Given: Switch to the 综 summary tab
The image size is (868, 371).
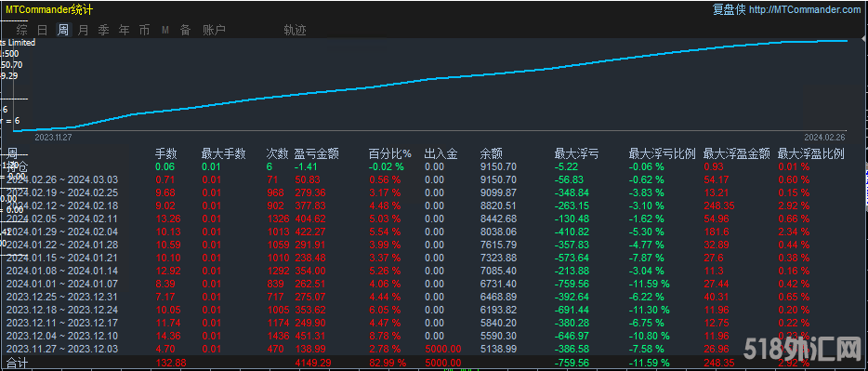Looking at the screenshot, I should click(x=22, y=30).
